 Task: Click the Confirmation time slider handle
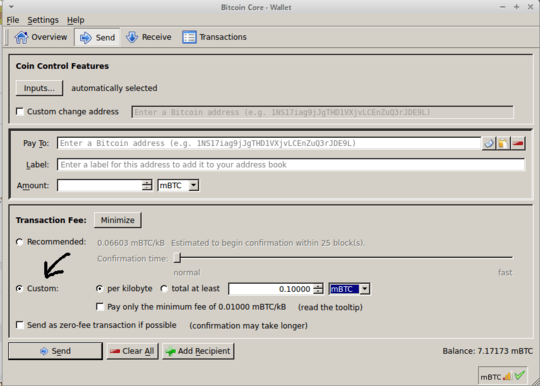pyautogui.click(x=177, y=258)
